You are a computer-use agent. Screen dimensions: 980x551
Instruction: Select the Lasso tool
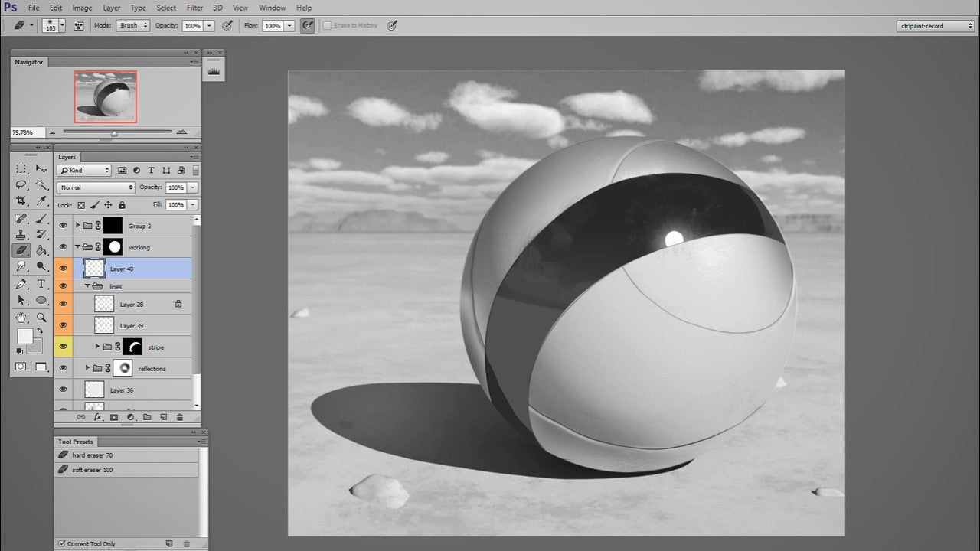click(20, 184)
